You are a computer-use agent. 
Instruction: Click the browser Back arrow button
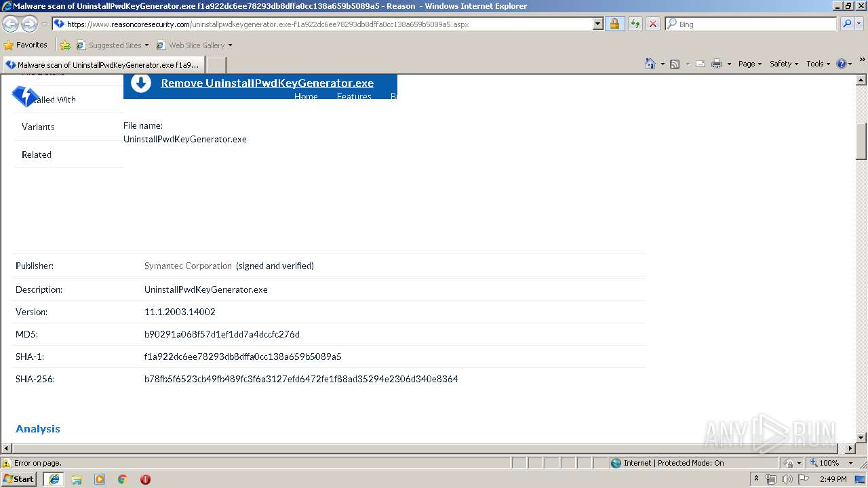pyautogui.click(x=10, y=24)
